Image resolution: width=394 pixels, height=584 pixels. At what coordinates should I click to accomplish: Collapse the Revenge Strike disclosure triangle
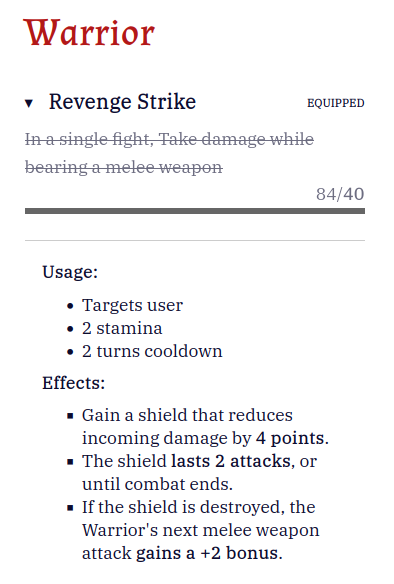click(x=29, y=103)
